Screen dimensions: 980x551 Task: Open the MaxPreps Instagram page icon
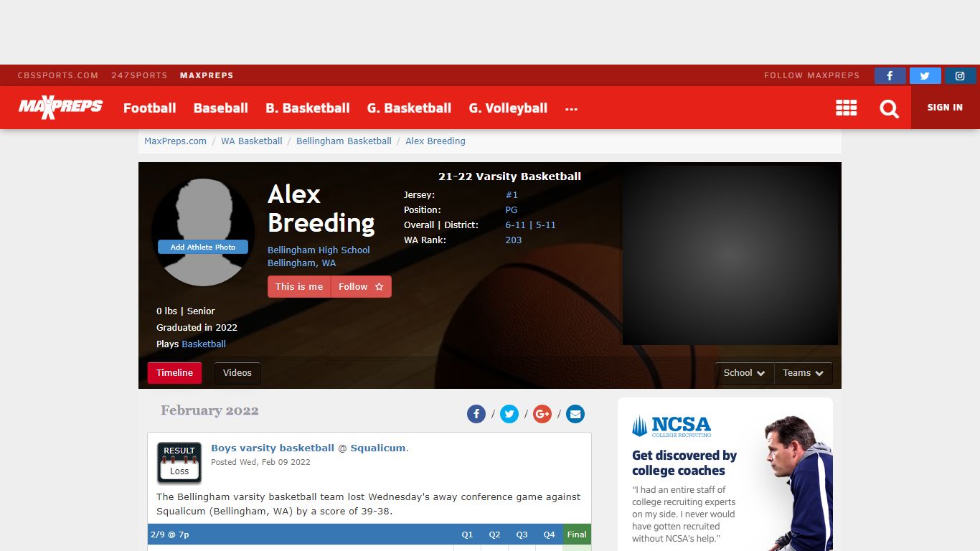(x=960, y=75)
